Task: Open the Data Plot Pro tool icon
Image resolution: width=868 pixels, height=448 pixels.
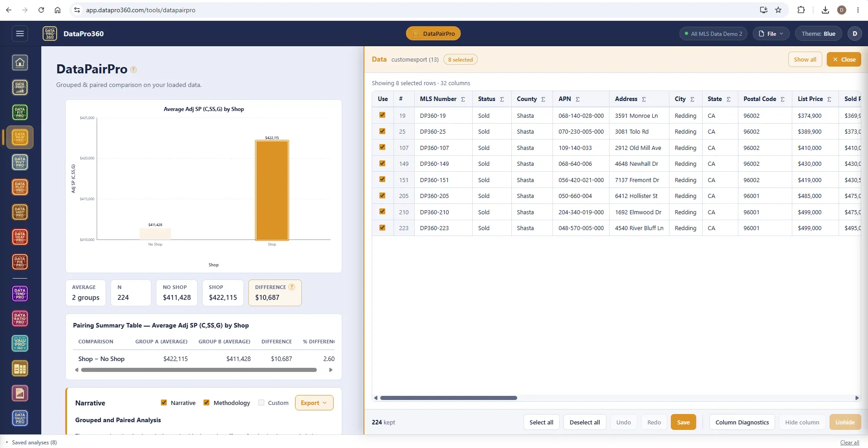Action: [x=20, y=187]
